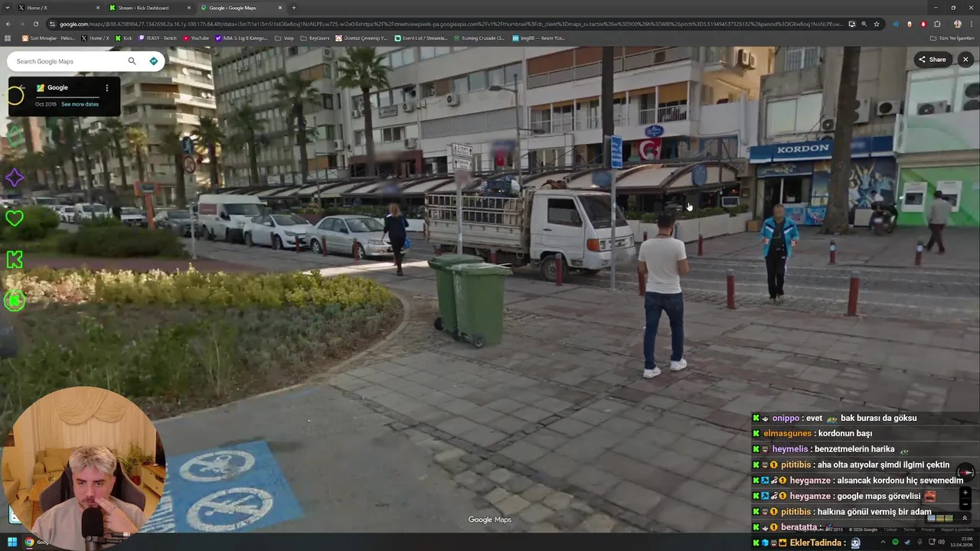This screenshot has height=551, width=980.
Task: Open the ImgBB bookmark
Action: pos(538,37)
